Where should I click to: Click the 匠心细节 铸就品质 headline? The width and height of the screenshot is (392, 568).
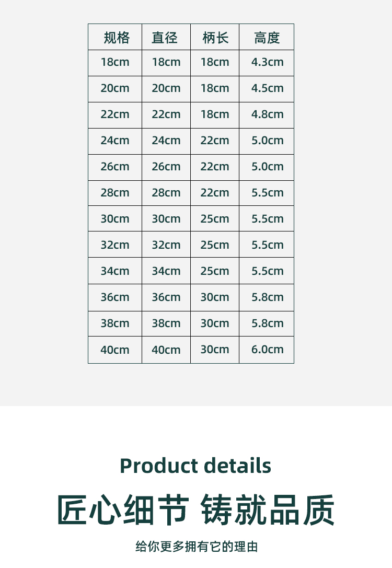(195, 510)
